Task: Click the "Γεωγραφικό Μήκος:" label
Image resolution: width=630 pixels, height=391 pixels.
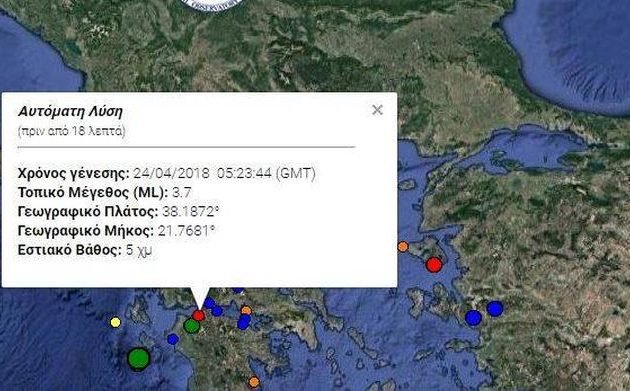Action: coord(86,231)
